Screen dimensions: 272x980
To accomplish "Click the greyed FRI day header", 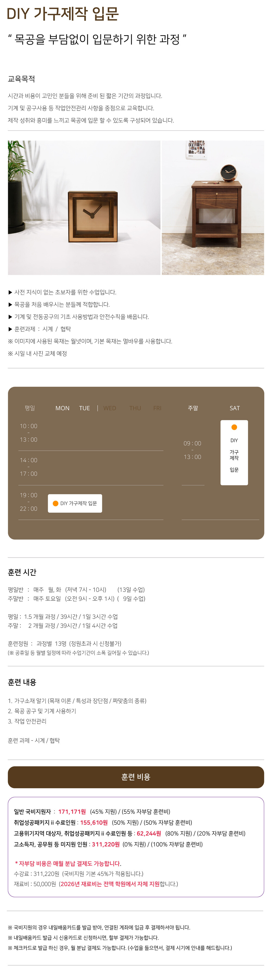I will coord(157,408).
